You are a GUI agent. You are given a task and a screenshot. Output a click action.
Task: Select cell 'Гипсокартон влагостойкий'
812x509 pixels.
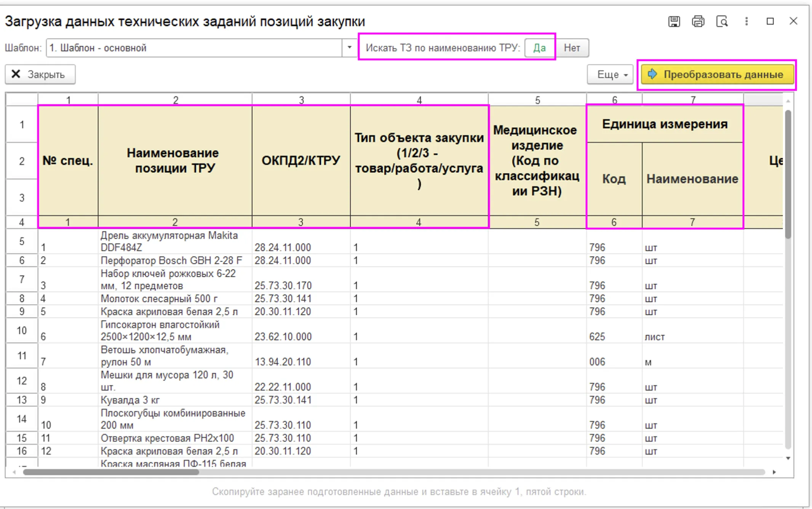point(175,331)
